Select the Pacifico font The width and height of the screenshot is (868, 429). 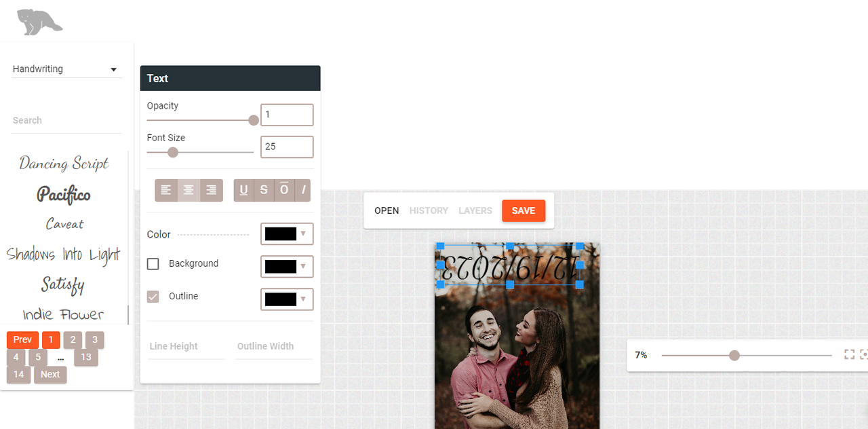coord(64,195)
